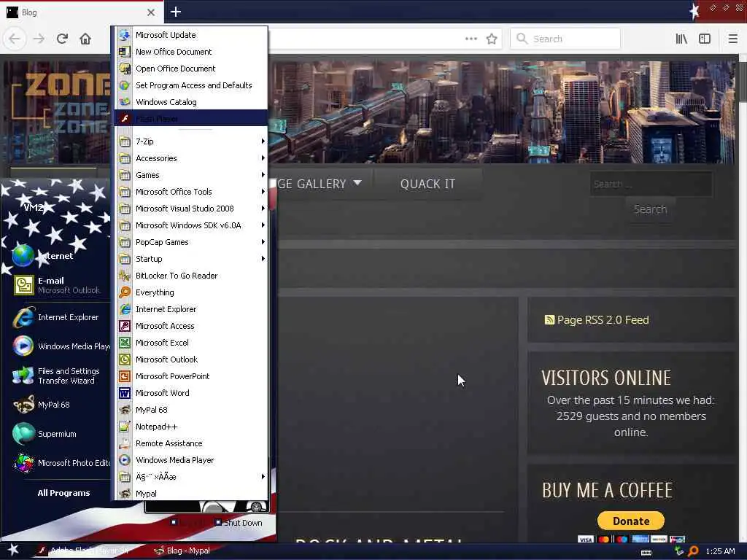The image size is (747, 560).
Task: Click the All Programs button
Action: (x=63, y=493)
